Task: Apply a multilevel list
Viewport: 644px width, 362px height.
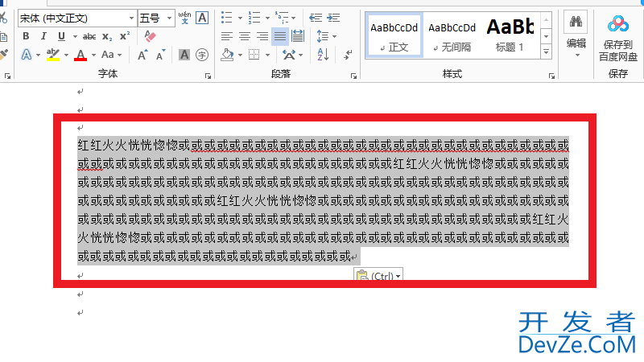Action: (283, 18)
